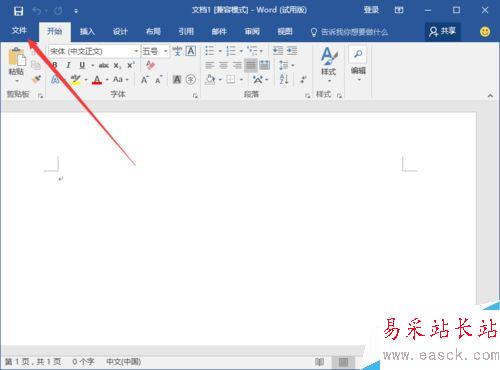500x370 pixels.
Task: Align paragraph text right
Action: pos(237,65)
